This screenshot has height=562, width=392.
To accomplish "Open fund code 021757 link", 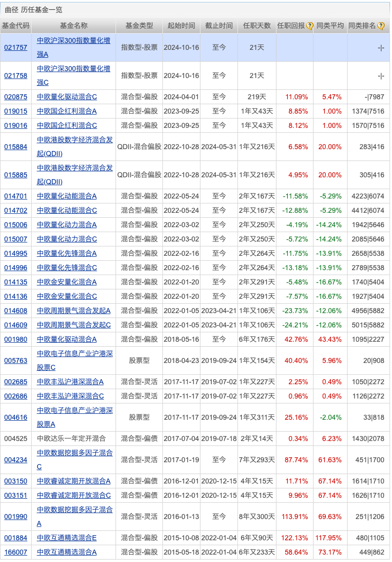I will [x=15, y=47].
